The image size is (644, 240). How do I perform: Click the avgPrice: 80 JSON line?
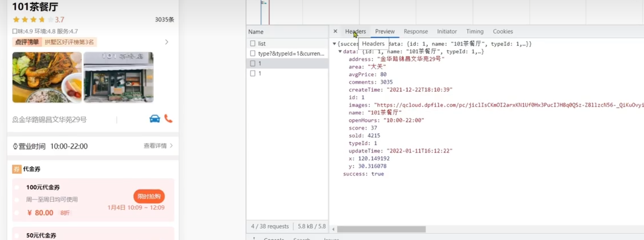(368, 74)
